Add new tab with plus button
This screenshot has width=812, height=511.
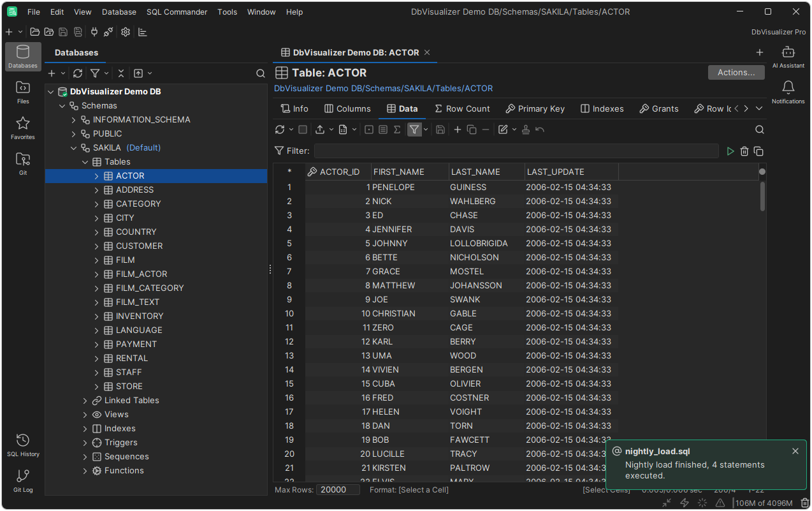pos(759,52)
